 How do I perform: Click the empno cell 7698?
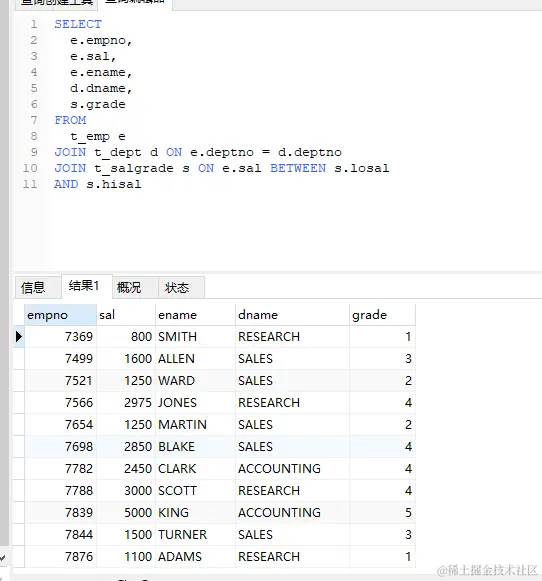coord(60,447)
